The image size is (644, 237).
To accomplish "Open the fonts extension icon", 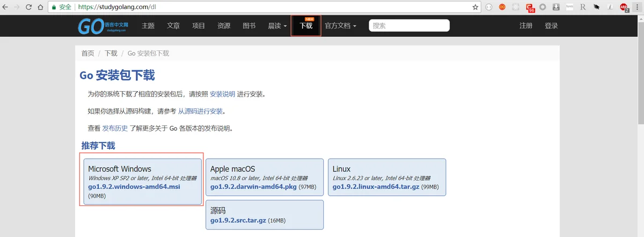I will pos(569,8).
